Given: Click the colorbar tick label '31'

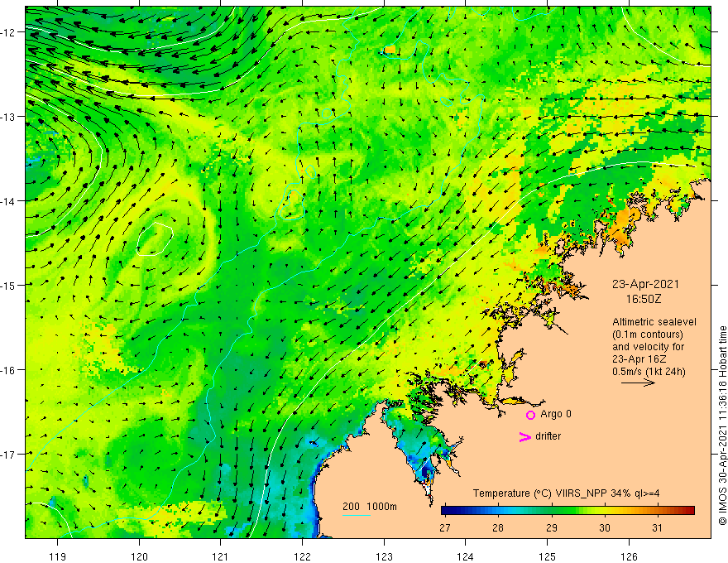Looking at the screenshot, I should coord(657,527).
